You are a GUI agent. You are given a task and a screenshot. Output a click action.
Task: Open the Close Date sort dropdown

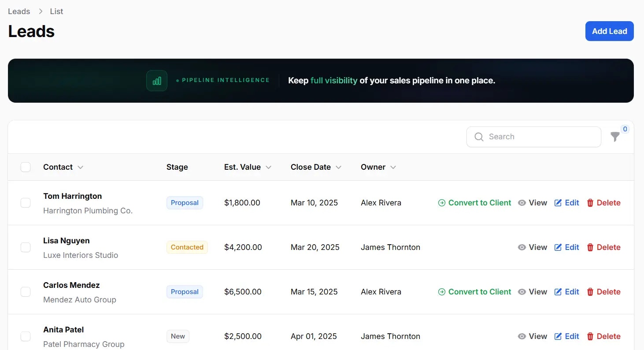point(338,167)
